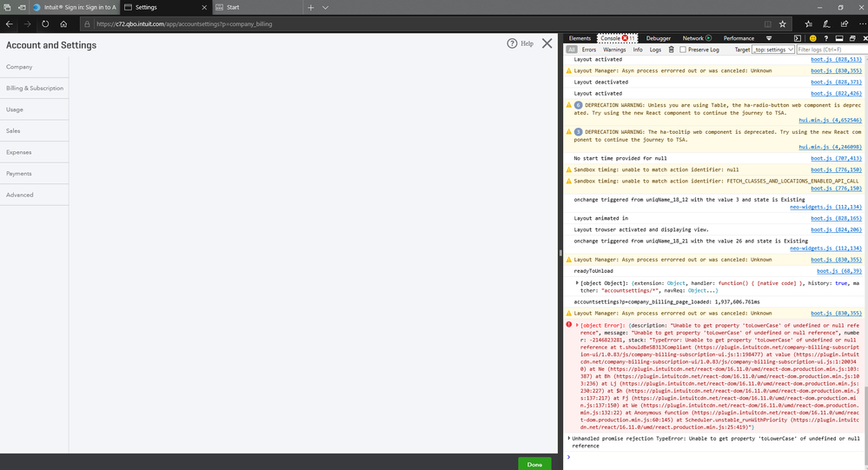Toggle reading view icon in address bar
868x470 pixels.
coord(768,23)
